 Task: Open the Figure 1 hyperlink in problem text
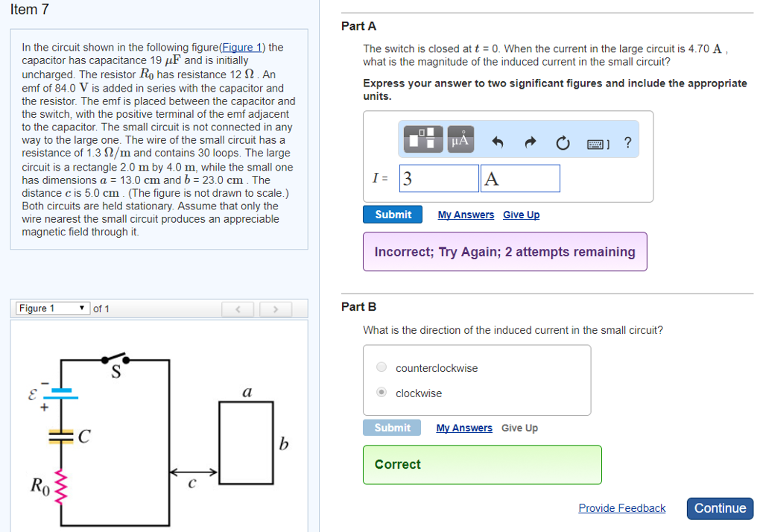click(241, 47)
